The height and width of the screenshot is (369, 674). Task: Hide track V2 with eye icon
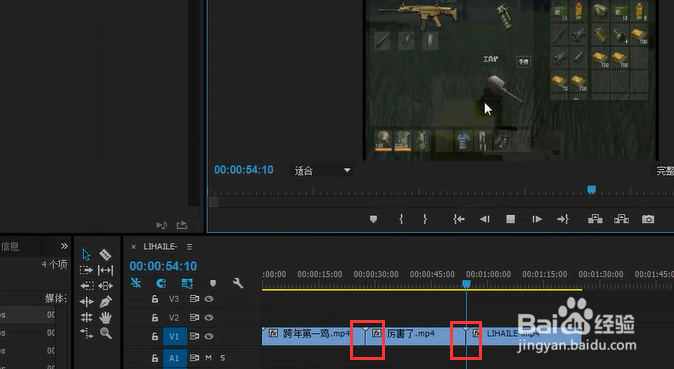(209, 317)
